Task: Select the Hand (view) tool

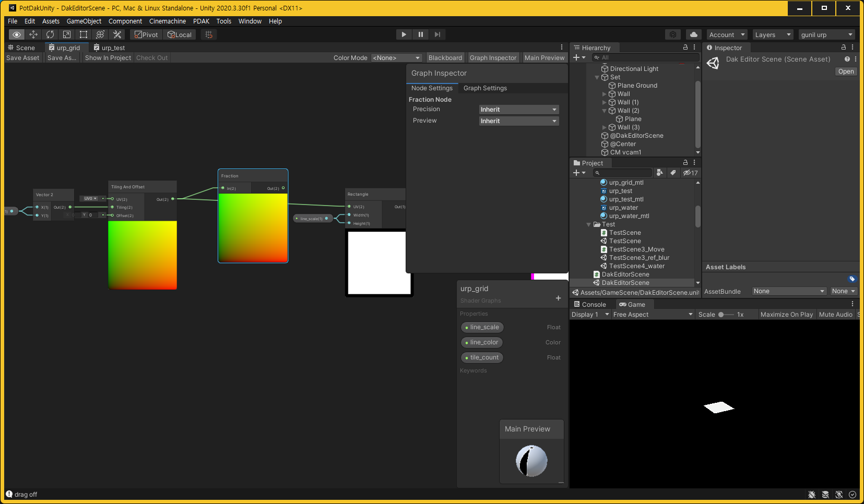Action: [x=17, y=34]
